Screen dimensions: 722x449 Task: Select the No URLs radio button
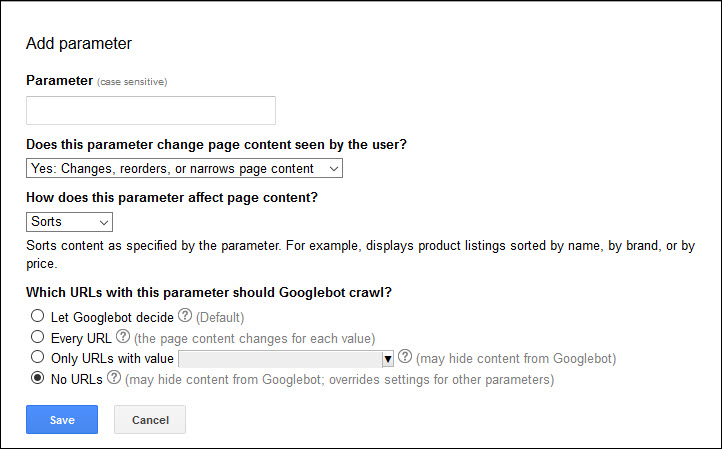(38, 379)
